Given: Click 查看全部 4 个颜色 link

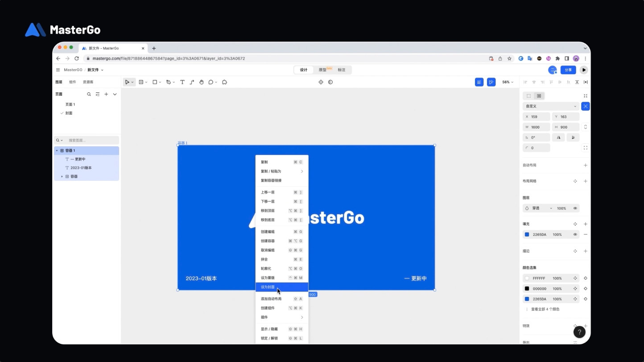Looking at the screenshot, I should [x=545, y=309].
